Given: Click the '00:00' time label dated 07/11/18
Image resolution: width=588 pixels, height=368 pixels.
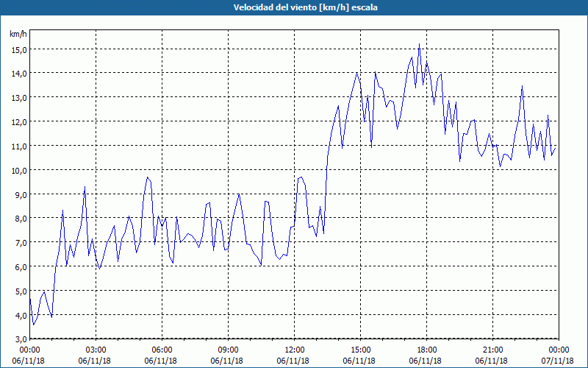Looking at the screenshot, I should 559,350.
